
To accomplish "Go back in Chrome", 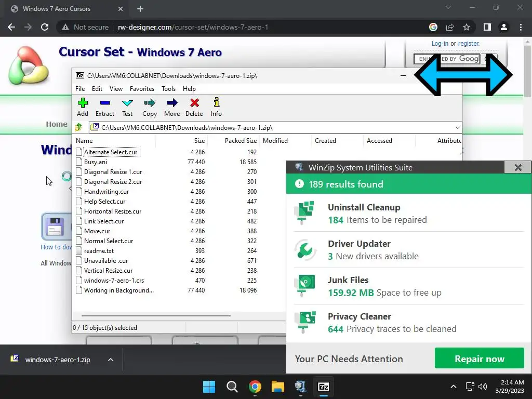I will point(11,27).
